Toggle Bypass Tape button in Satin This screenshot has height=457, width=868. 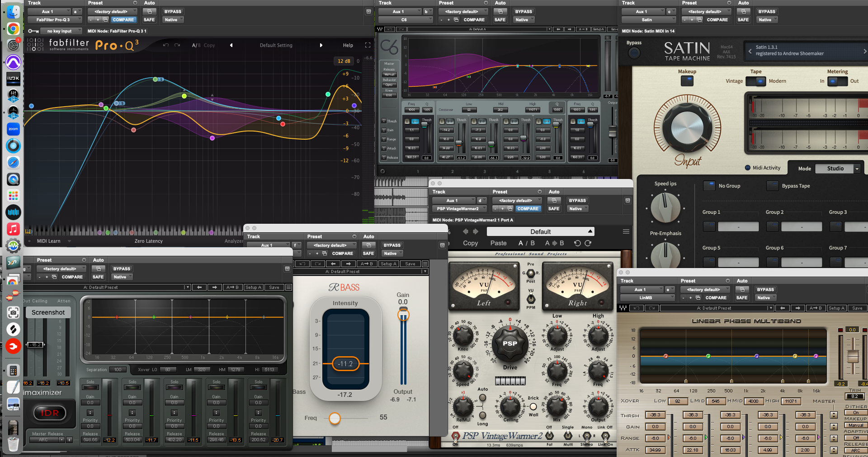click(x=773, y=186)
